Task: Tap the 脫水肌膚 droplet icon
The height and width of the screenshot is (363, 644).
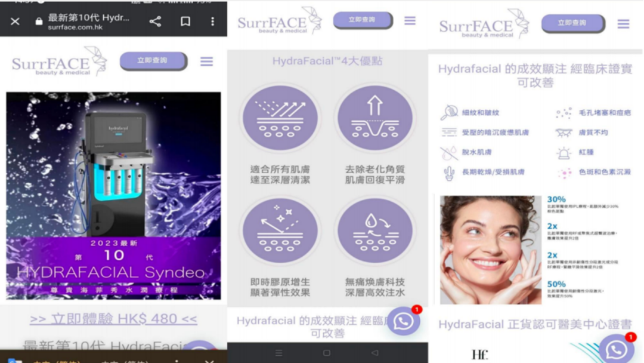Action: pyautogui.click(x=449, y=152)
